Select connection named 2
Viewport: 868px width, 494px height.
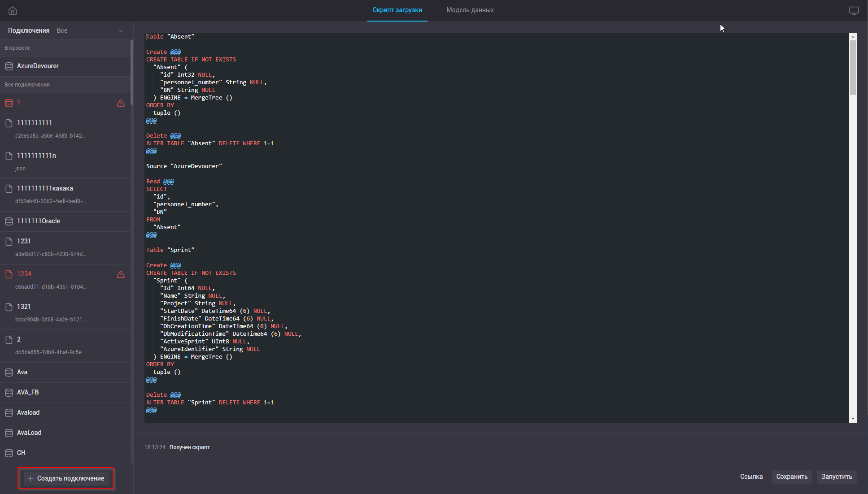(x=65, y=346)
